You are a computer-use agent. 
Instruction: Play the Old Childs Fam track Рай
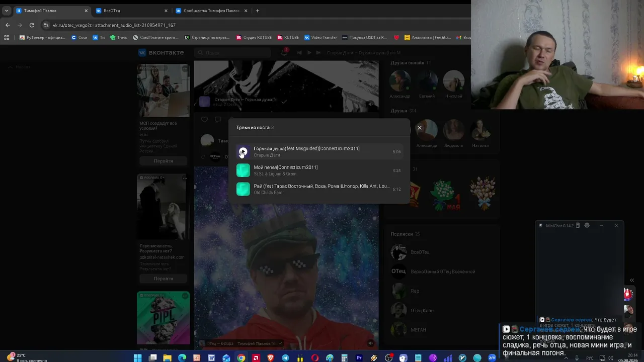[x=243, y=189]
